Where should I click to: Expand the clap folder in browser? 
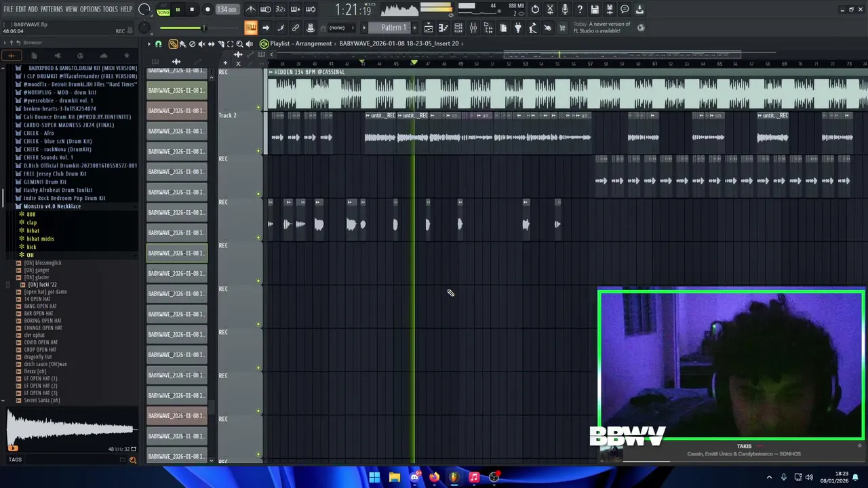(32, 222)
